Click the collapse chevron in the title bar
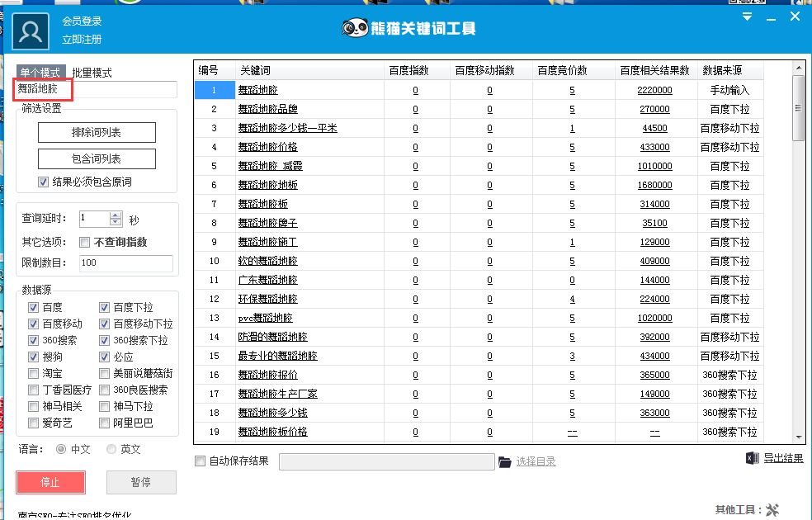 (x=747, y=15)
